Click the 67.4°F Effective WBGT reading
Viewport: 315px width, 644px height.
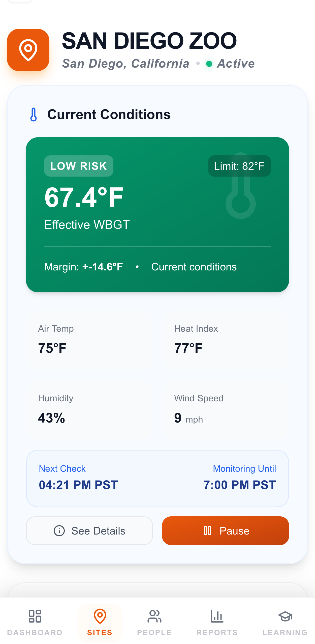coord(84,198)
